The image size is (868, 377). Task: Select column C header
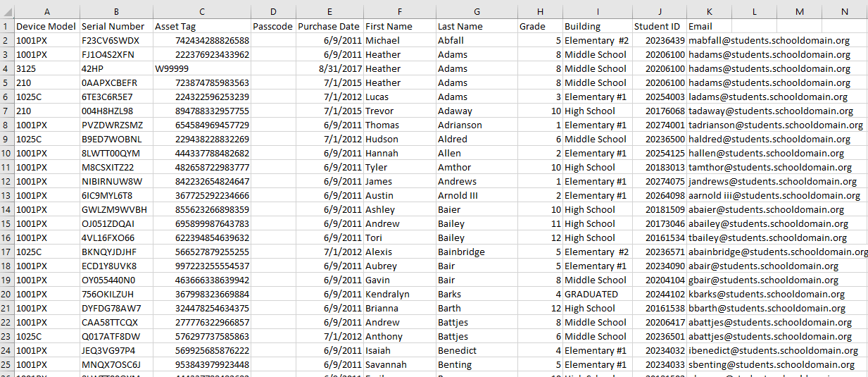pyautogui.click(x=202, y=11)
